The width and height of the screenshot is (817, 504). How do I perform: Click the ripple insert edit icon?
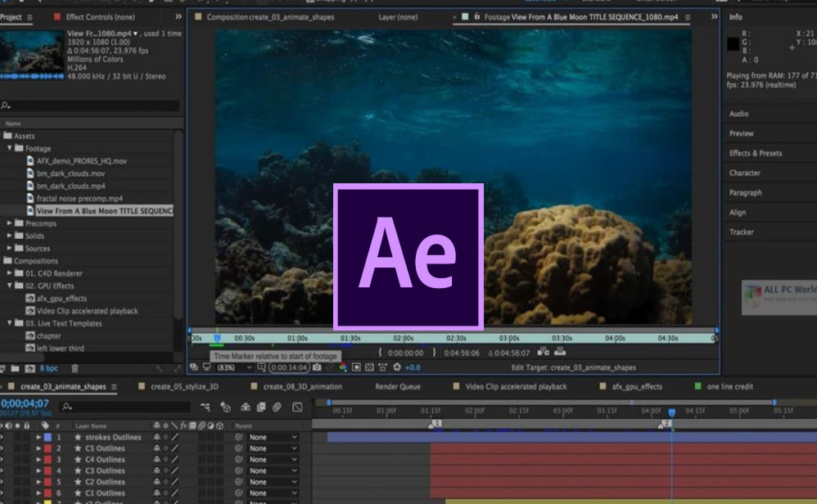544,353
